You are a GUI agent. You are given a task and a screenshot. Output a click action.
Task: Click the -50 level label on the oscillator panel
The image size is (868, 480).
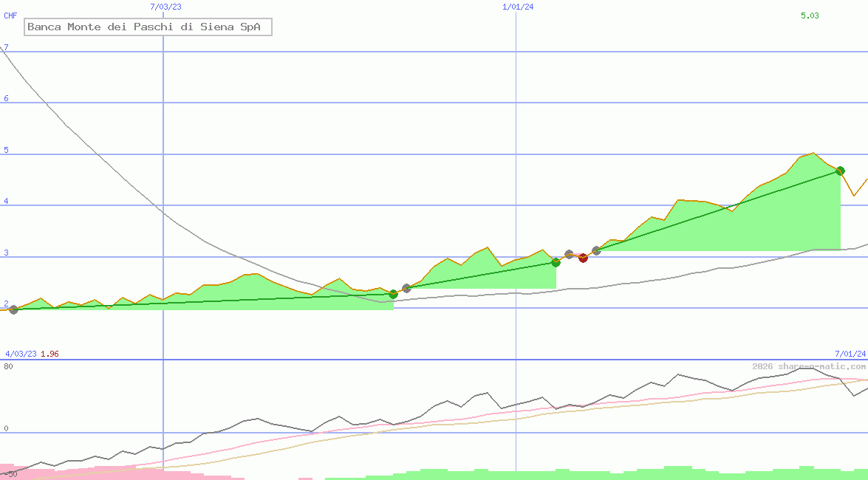tap(10, 473)
